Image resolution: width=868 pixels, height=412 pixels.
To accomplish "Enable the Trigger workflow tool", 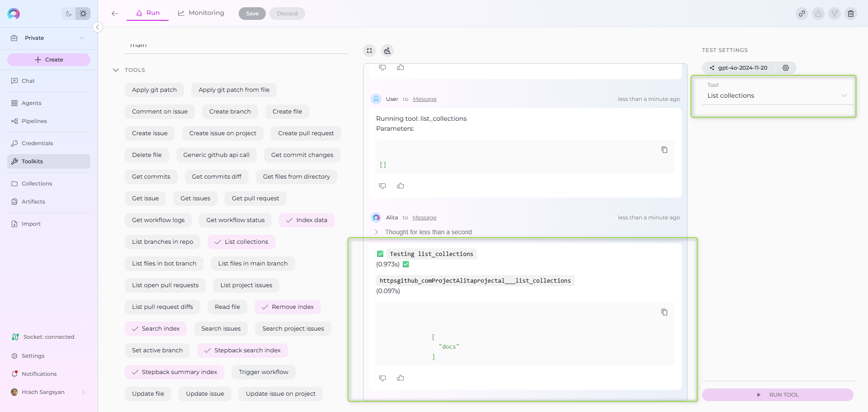I will 264,372.
